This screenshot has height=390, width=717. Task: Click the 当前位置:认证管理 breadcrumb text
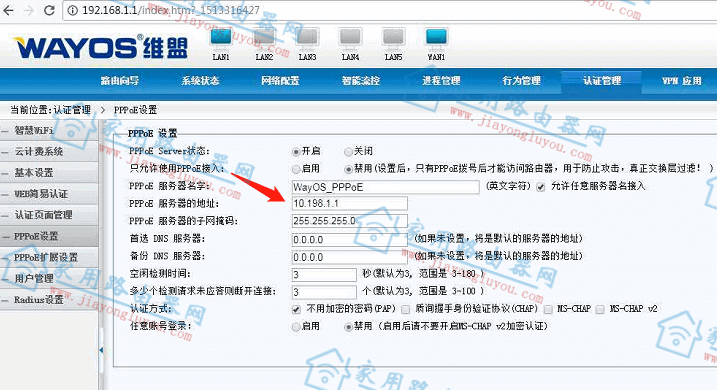(50, 110)
